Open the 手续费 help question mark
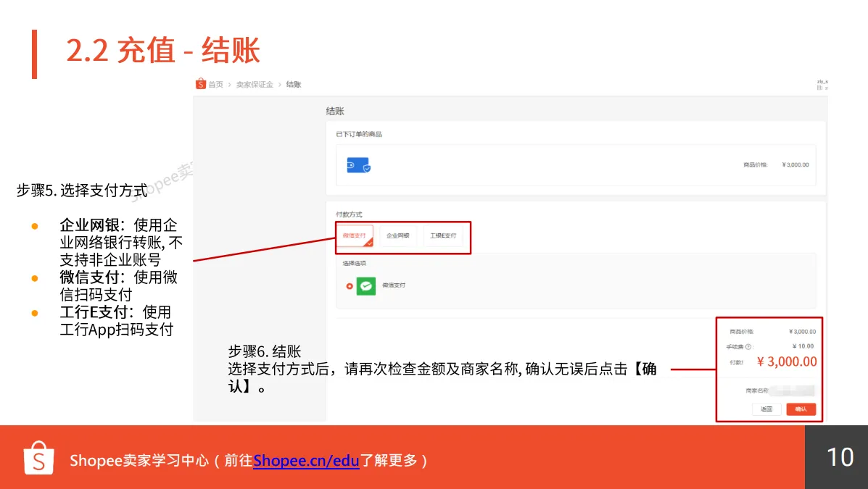The width and height of the screenshot is (868, 489). pos(748,346)
